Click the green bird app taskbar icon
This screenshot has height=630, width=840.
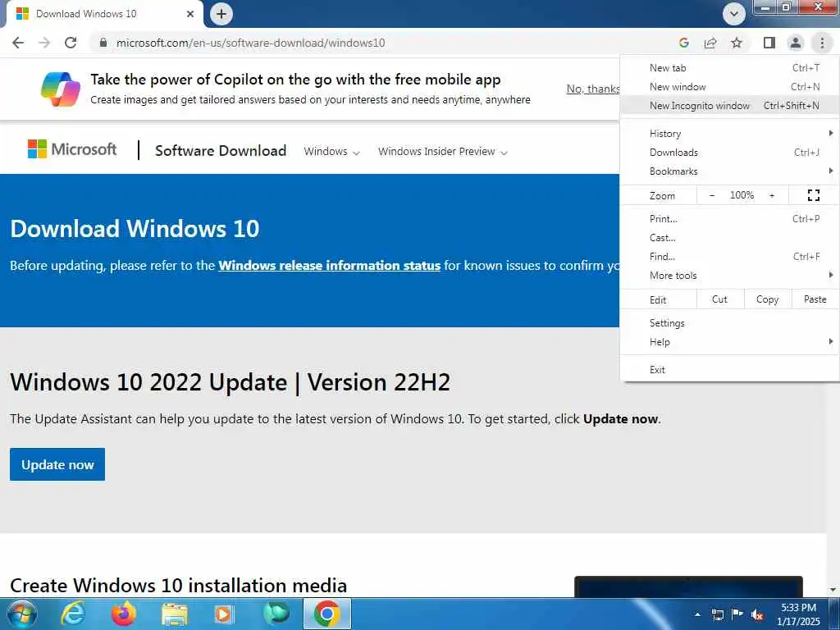pyautogui.click(x=276, y=614)
